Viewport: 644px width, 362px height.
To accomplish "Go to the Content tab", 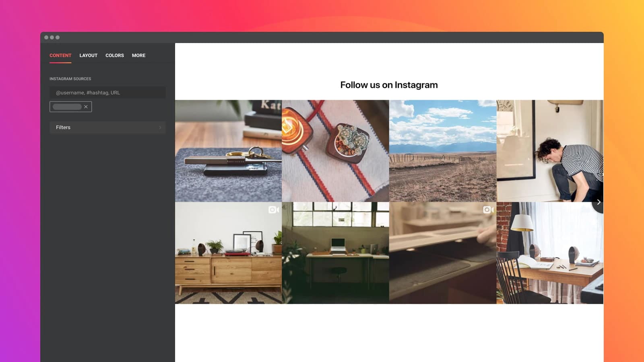I will pos(60,56).
